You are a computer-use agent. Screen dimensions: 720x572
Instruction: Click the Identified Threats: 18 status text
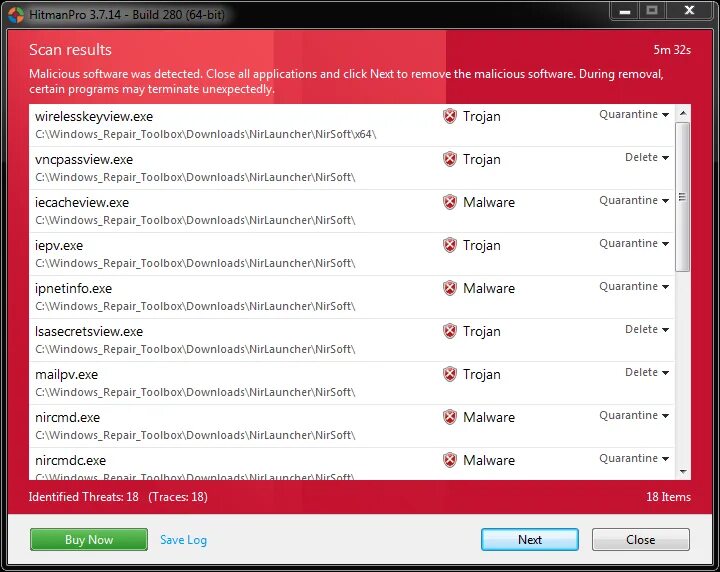pos(84,497)
